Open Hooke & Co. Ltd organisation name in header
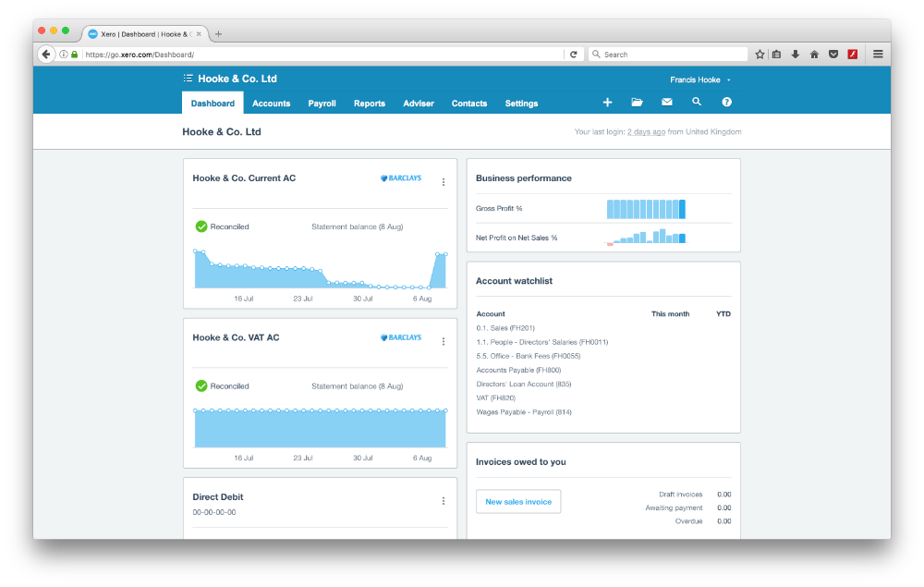 point(237,79)
